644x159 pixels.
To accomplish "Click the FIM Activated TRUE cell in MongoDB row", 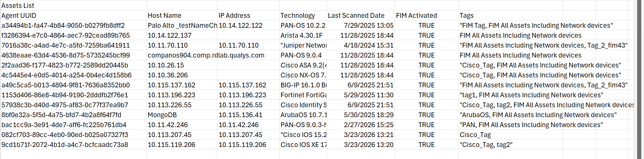I will click(x=426, y=115).
